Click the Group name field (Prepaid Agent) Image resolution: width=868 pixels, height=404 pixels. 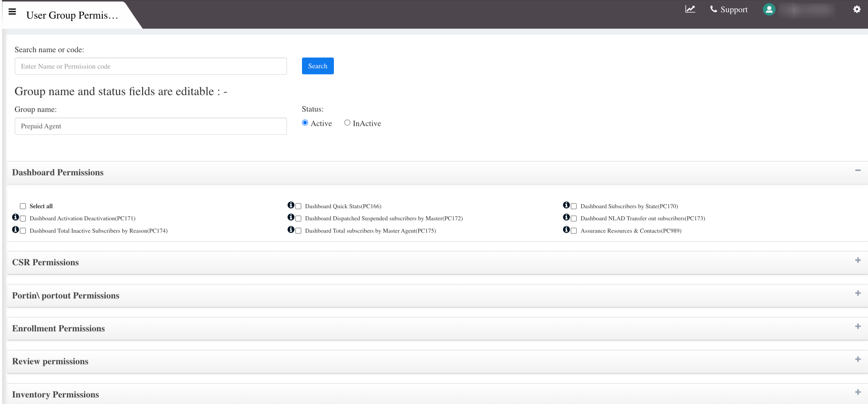coord(150,126)
